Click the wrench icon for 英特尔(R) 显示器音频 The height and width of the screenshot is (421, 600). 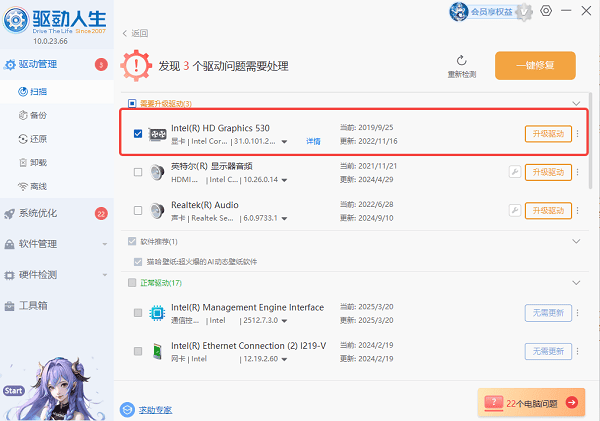pos(515,172)
